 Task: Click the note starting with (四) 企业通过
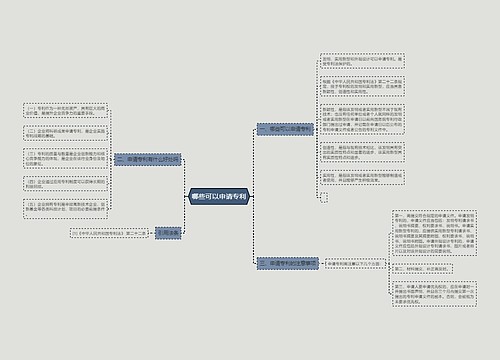tap(65, 184)
